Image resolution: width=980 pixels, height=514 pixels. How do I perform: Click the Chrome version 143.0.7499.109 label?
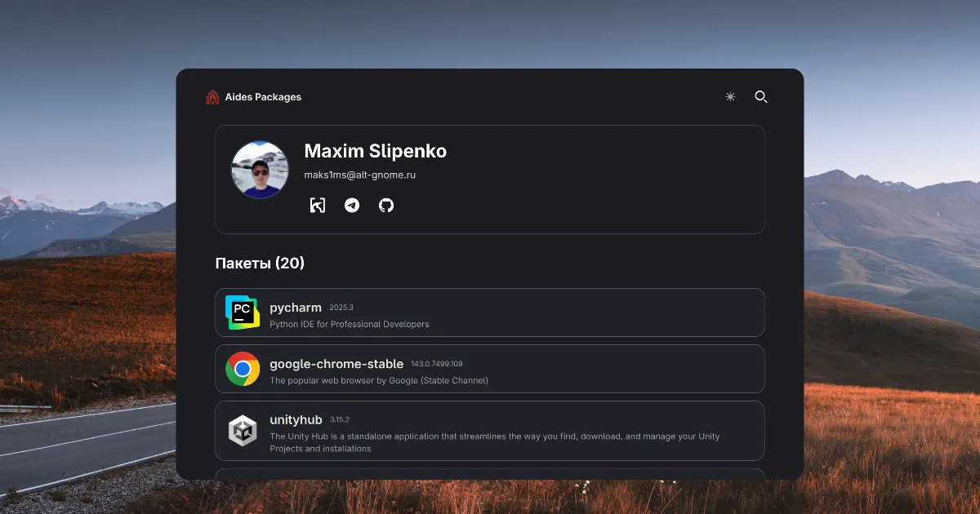pos(436,364)
